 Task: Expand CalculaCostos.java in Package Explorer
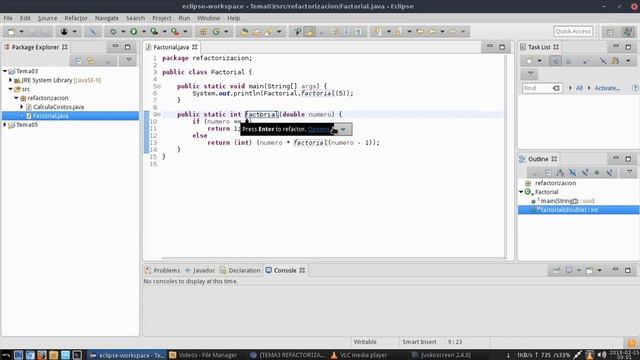tap(22, 107)
